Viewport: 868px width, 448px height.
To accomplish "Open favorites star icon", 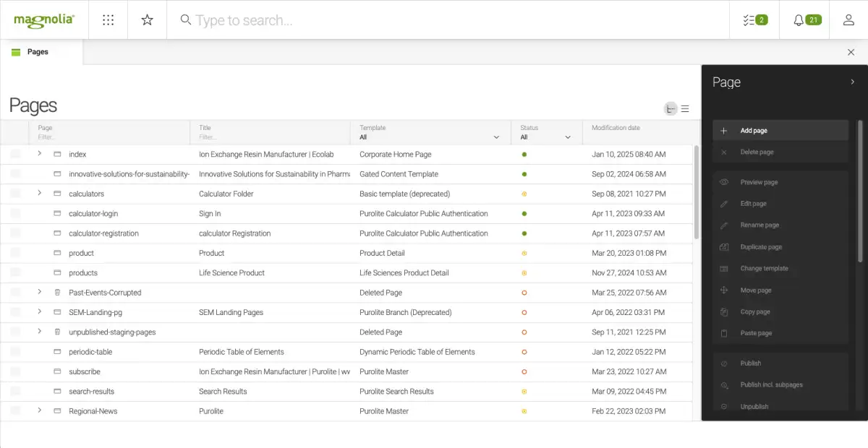I will (148, 20).
